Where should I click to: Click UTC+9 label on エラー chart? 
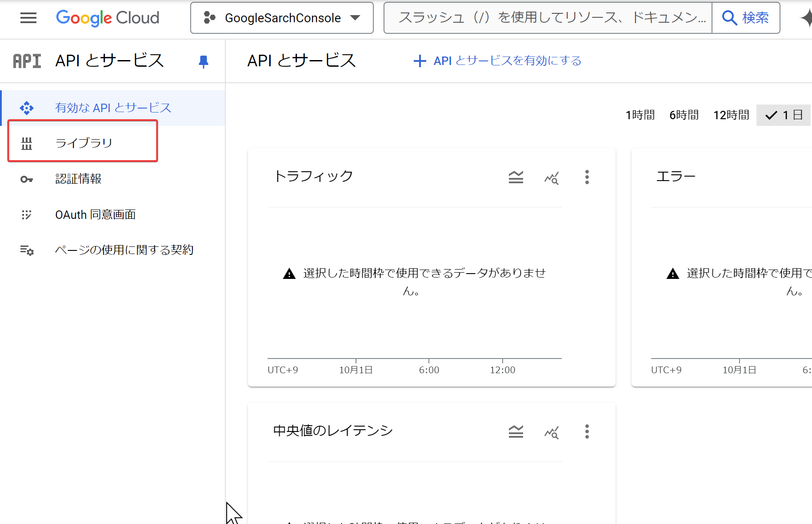pyautogui.click(x=666, y=370)
